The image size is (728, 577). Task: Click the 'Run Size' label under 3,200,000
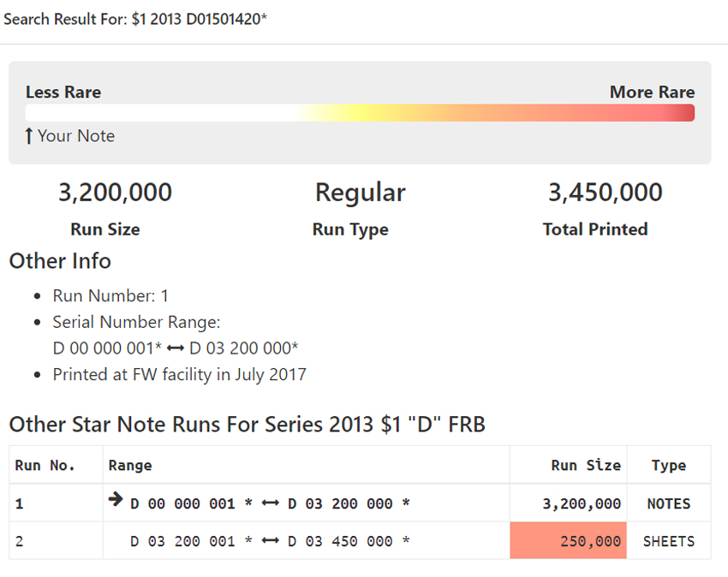click(x=105, y=229)
